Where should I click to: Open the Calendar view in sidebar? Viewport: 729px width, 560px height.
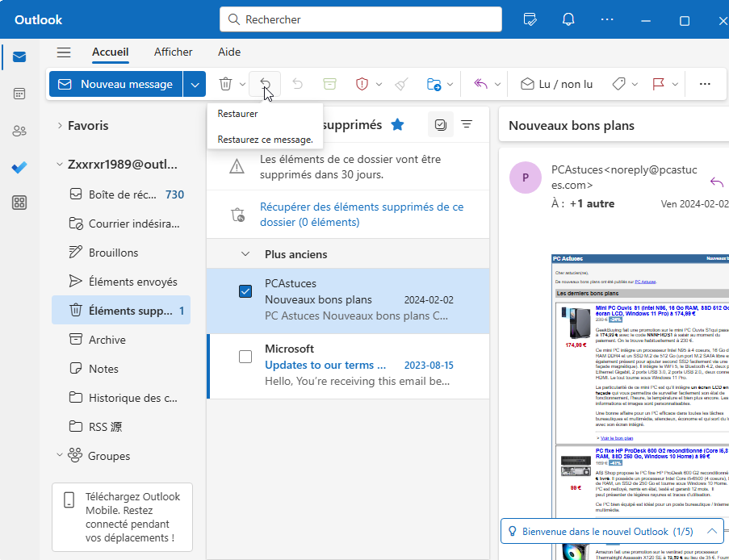19,94
